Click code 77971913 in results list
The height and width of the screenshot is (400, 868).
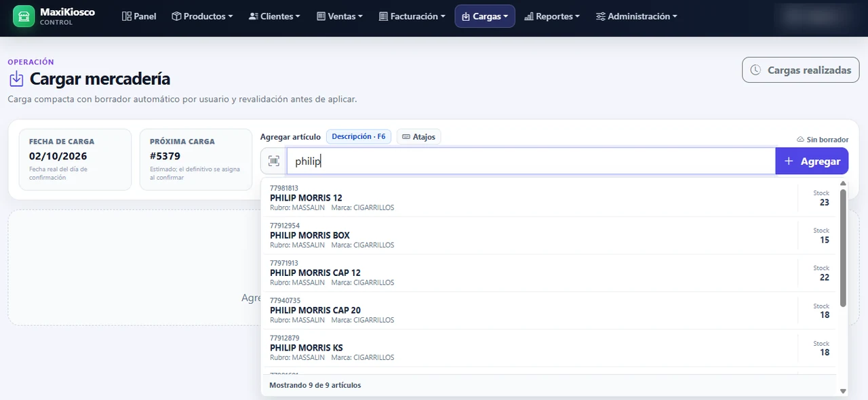(285, 262)
